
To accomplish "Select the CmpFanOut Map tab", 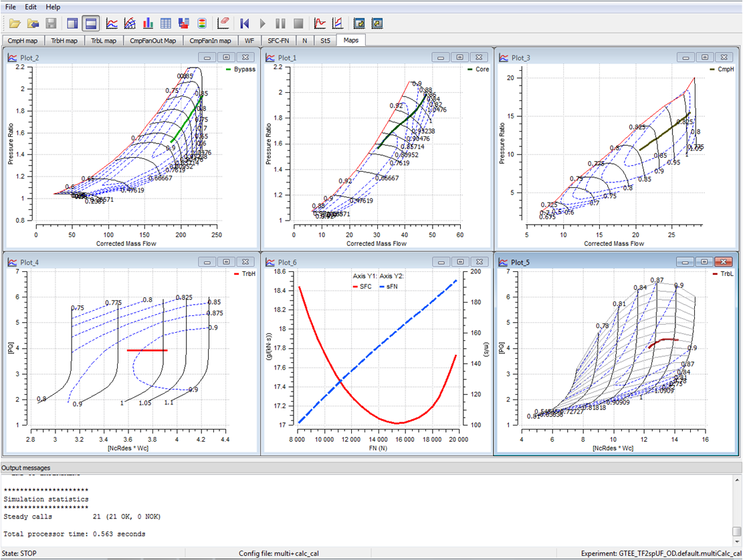I will click(153, 41).
